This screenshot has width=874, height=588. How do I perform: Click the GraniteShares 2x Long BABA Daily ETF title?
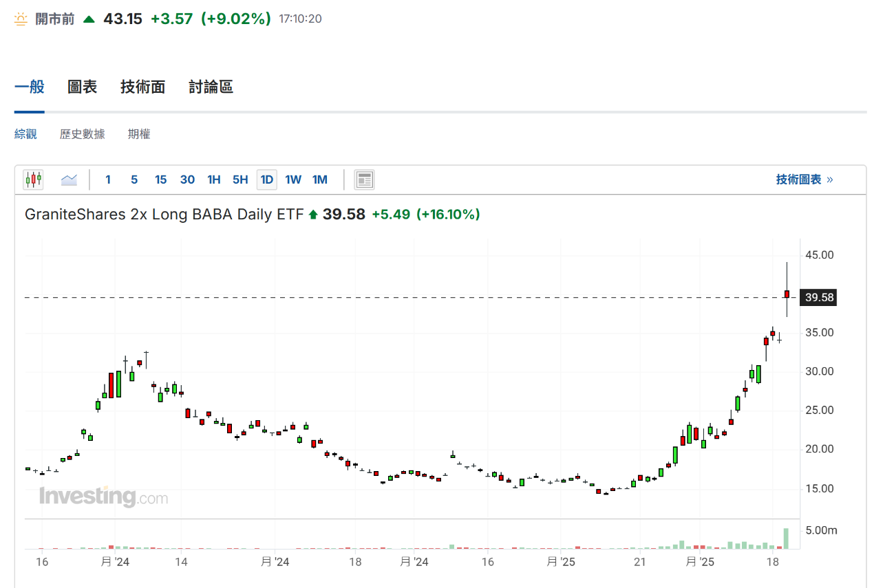164,215
